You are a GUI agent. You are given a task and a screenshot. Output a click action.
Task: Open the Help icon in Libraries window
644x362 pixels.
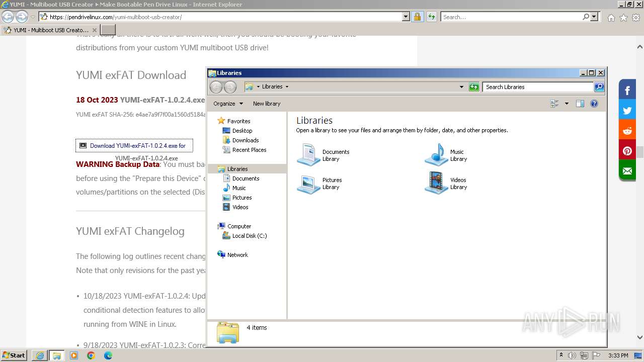(594, 104)
